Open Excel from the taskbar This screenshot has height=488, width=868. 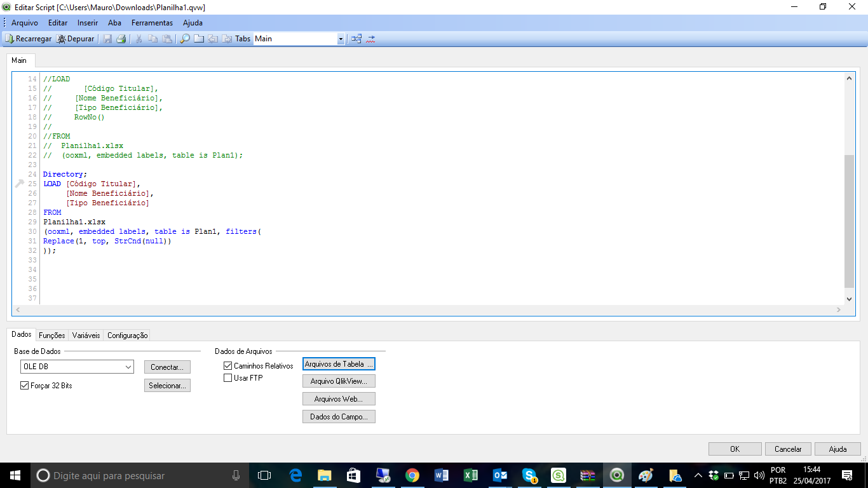(x=471, y=475)
